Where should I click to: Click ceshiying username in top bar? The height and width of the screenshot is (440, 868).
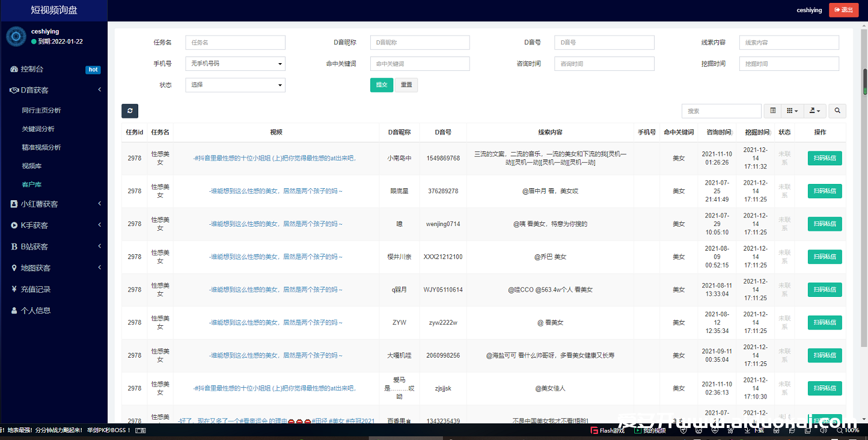(809, 10)
